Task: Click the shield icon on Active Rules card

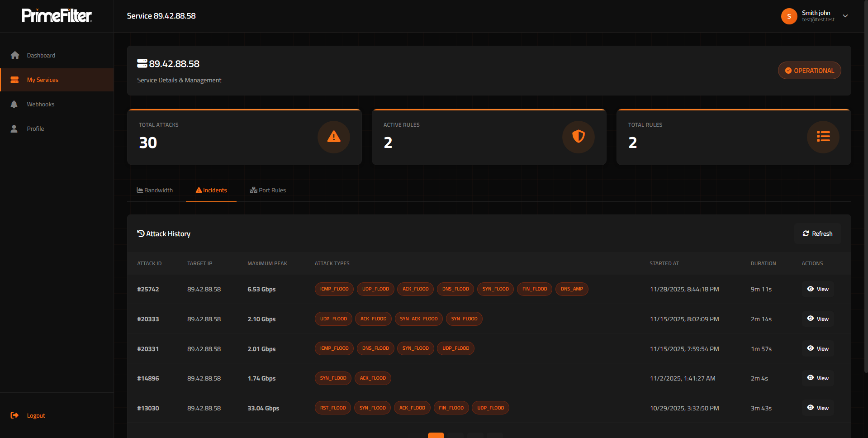Action: pyautogui.click(x=579, y=137)
